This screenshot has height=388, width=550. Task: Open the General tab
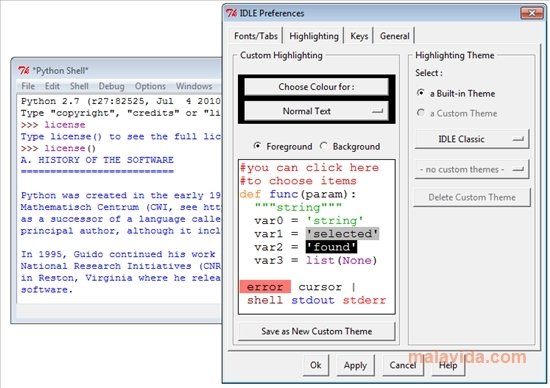pos(394,36)
